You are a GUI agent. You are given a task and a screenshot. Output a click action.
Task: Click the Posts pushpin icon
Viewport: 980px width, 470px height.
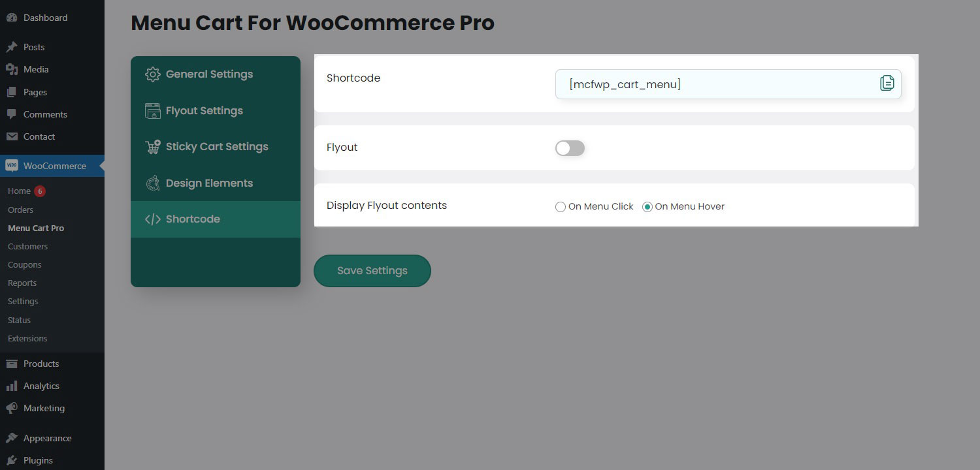coord(12,47)
